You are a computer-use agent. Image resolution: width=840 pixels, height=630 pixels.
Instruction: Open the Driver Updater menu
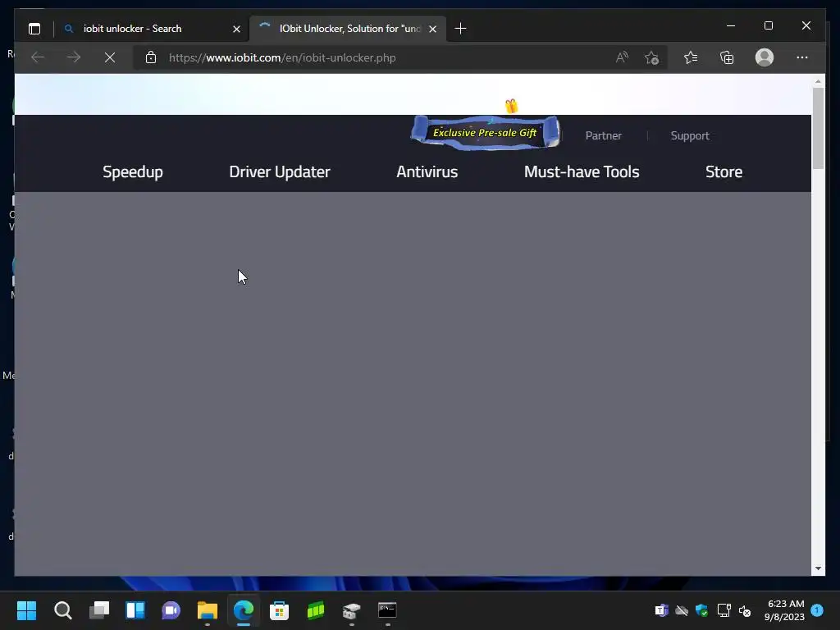[280, 171]
